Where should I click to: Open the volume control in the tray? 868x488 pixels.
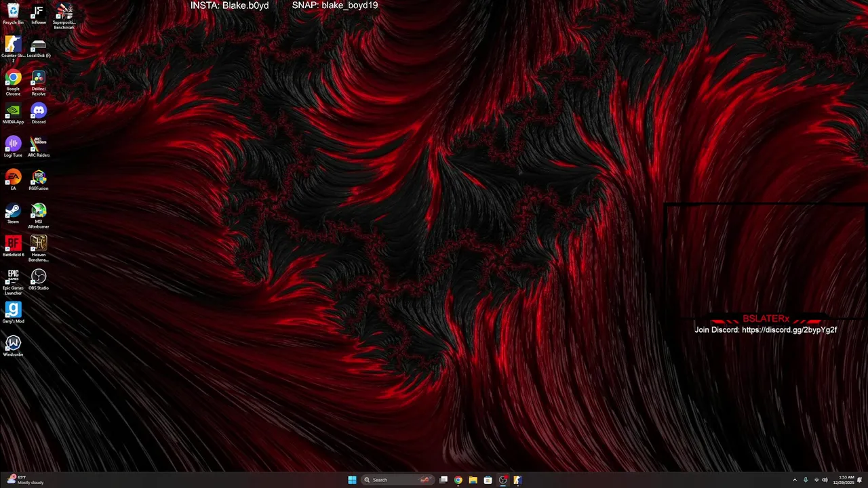(x=825, y=480)
